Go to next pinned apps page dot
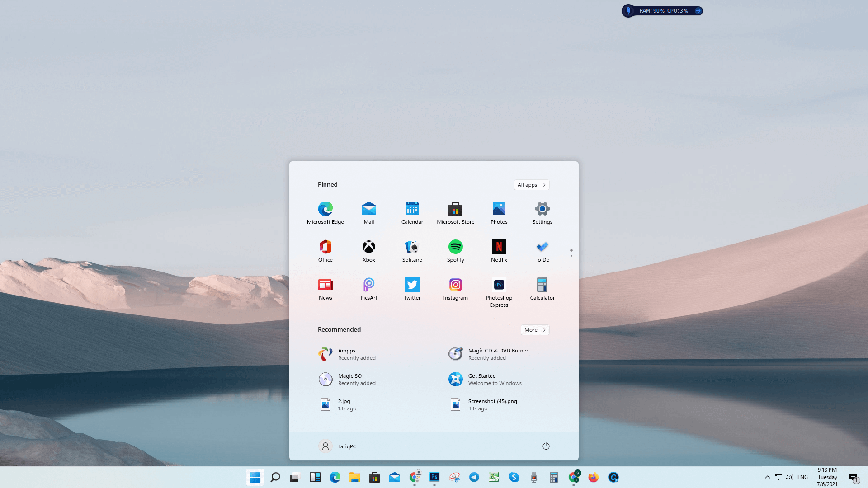 [x=571, y=256]
